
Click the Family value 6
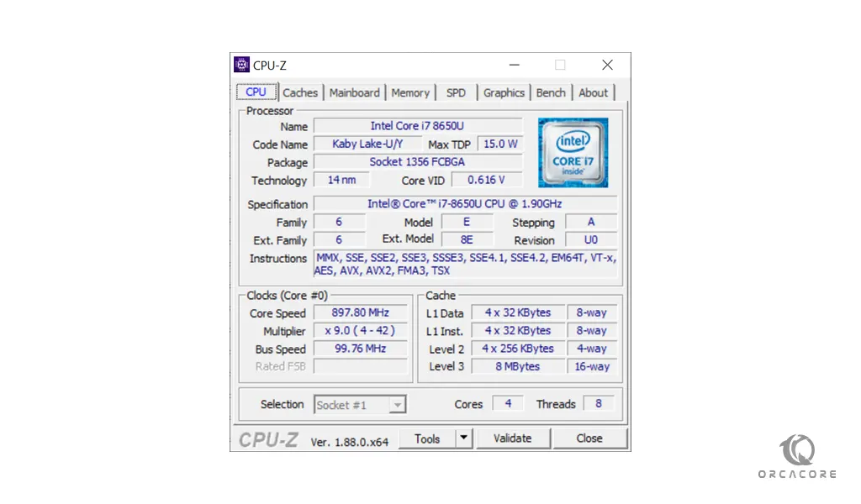339,222
